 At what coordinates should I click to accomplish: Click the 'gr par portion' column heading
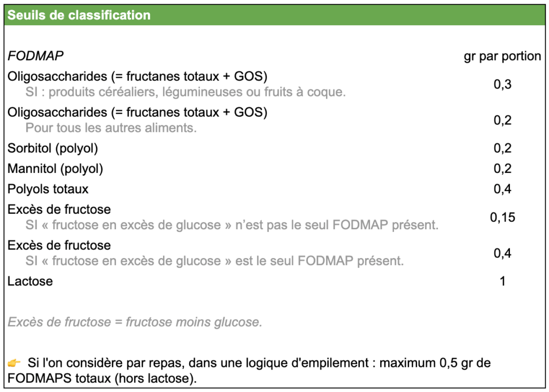click(502, 56)
